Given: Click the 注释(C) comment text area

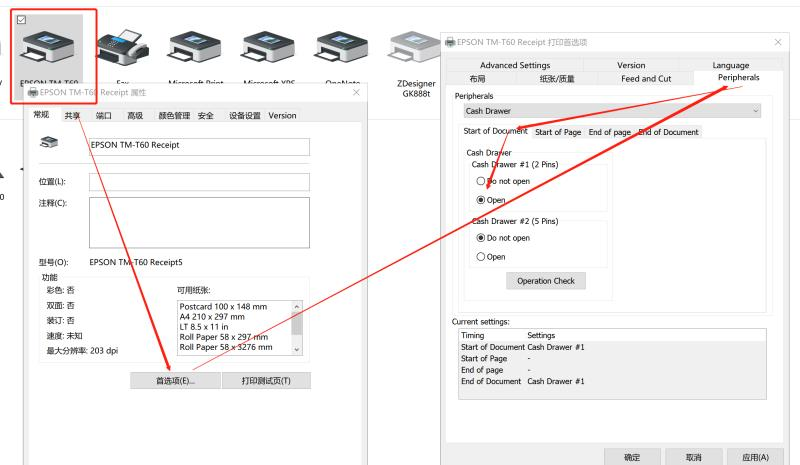Looking at the screenshot, I should tap(199, 223).
